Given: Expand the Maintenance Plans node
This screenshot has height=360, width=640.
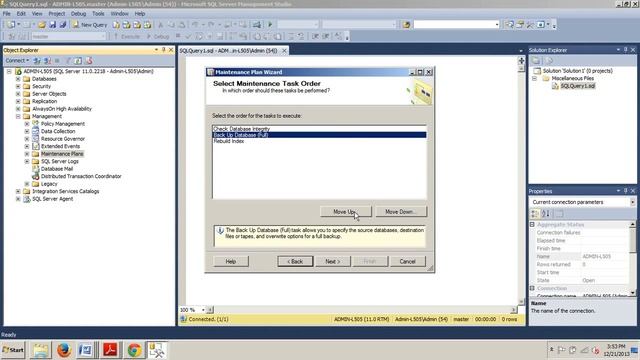Looking at the screenshot, I should (27, 154).
